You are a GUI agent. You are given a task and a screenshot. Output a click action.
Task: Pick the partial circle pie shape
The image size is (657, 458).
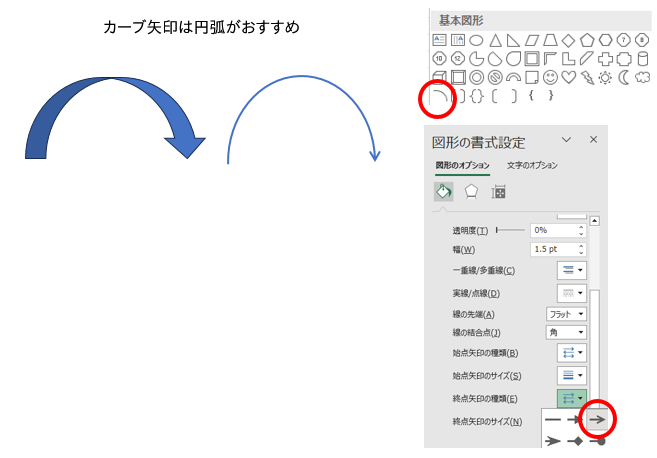pos(476,59)
